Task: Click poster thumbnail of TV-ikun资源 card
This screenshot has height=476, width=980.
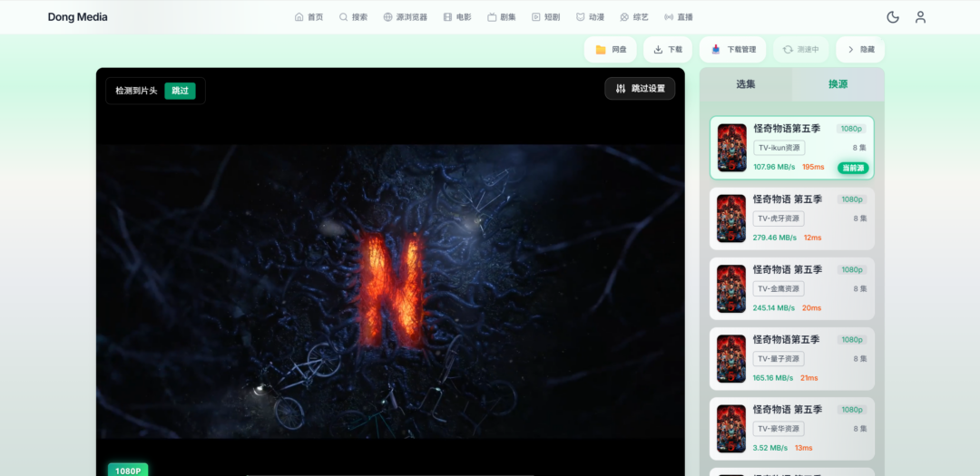Action: [732, 148]
